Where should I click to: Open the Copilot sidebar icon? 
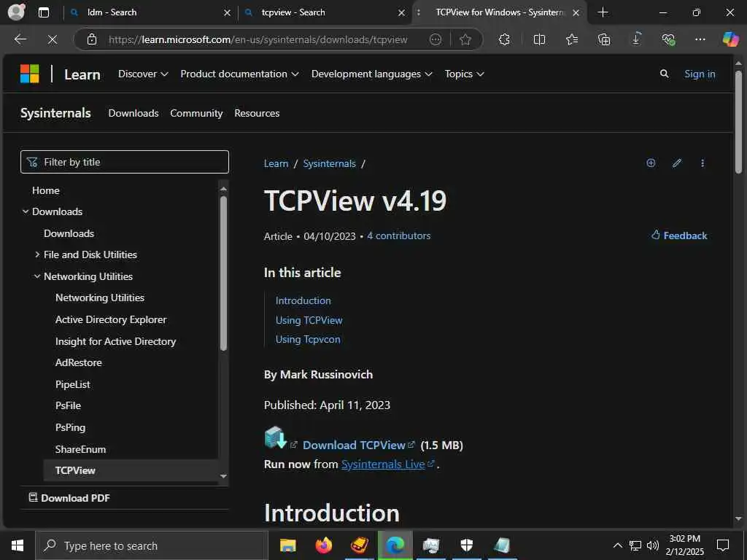point(730,39)
